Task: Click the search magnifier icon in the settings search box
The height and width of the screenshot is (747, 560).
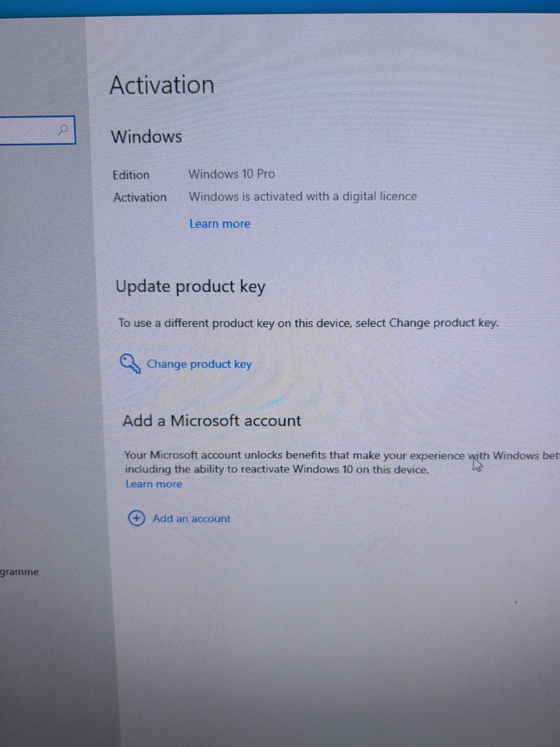Action: (x=63, y=129)
